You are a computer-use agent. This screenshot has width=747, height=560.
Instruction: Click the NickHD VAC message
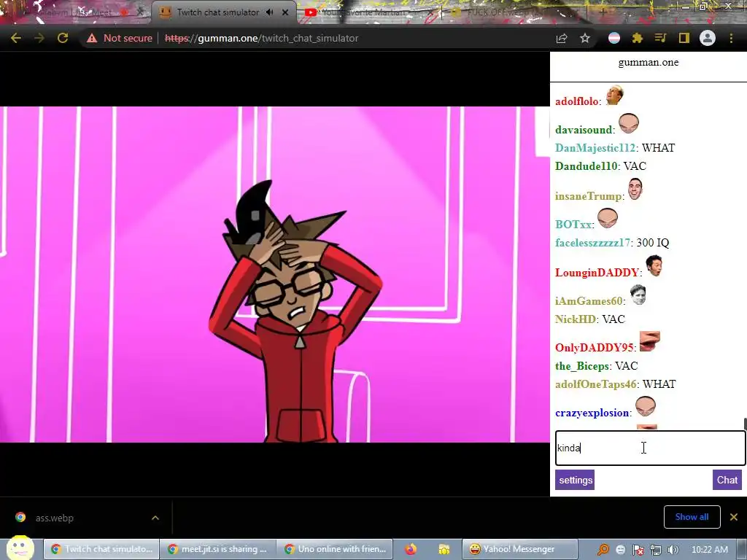tap(589, 319)
